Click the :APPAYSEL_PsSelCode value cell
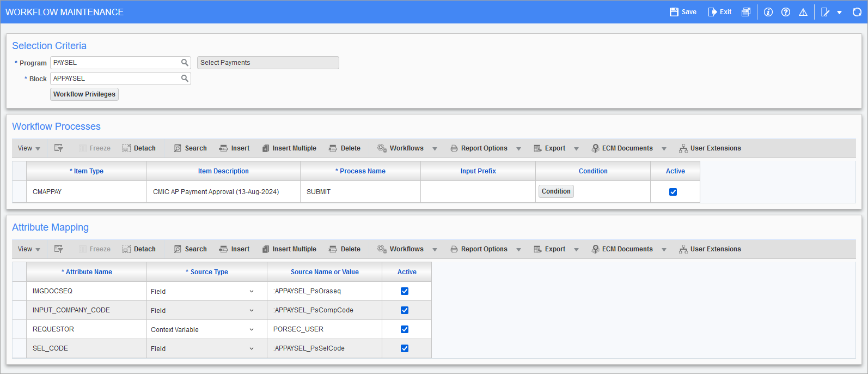This screenshot has height=374, width=868. click(x=325, y=348)
